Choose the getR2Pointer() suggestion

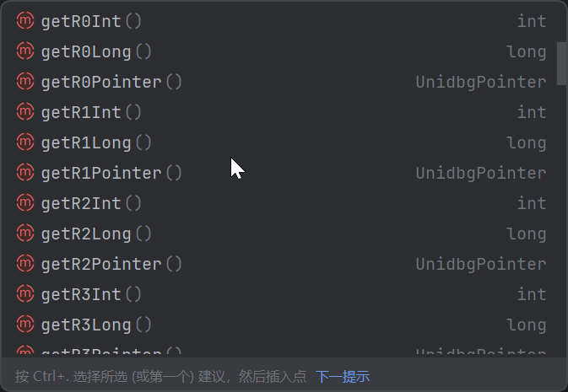click(x=279, y=264)
